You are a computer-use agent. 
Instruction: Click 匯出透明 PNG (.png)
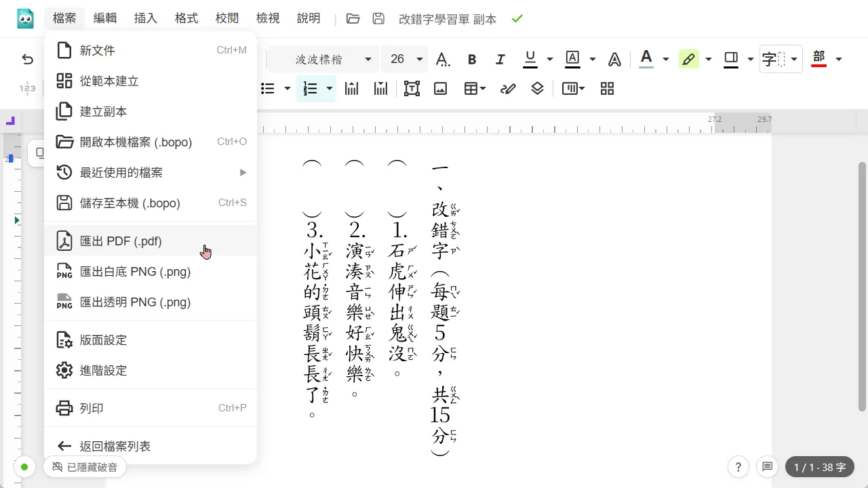point(151,302)
